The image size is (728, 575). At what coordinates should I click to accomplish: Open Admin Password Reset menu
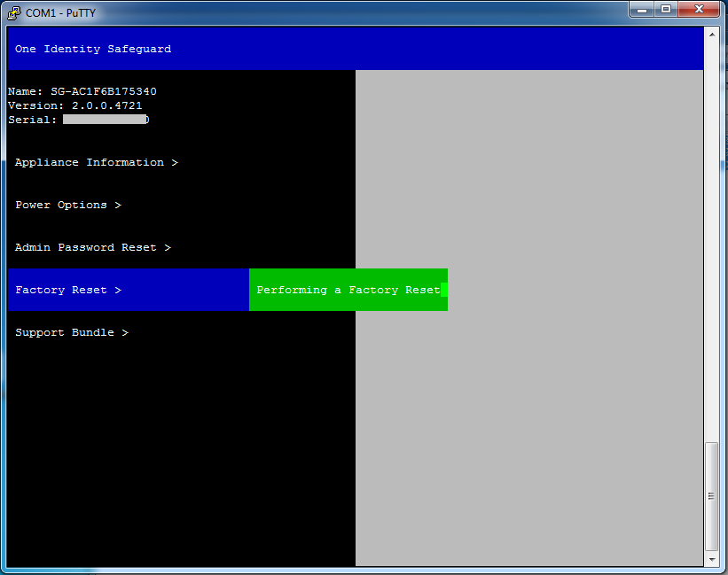(93, 247)
